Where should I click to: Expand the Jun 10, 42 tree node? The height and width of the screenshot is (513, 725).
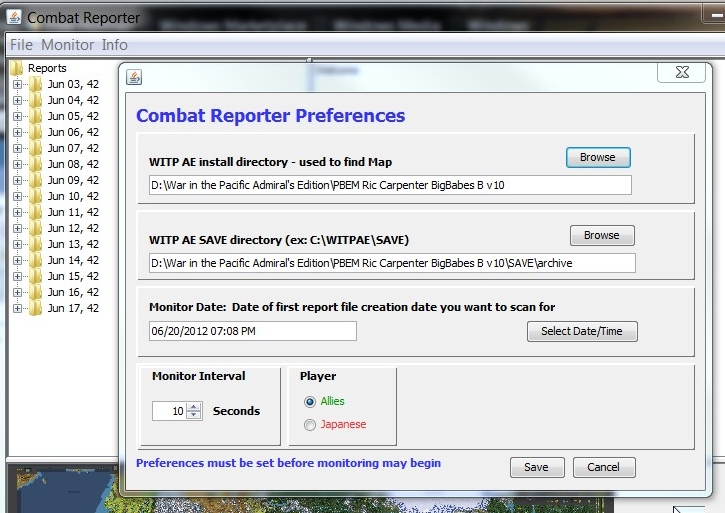click(x=18, y=196)
